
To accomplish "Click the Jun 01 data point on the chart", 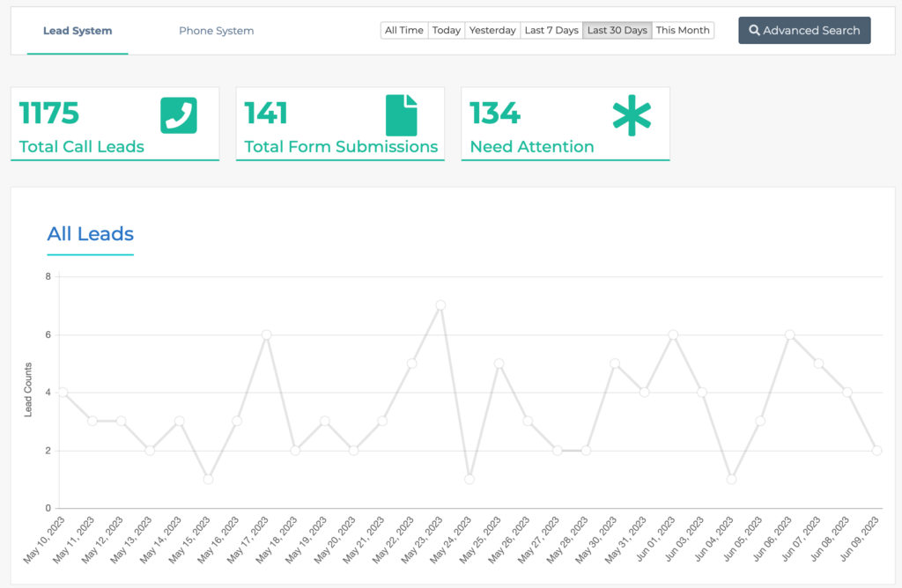I will tap(674, 334).
